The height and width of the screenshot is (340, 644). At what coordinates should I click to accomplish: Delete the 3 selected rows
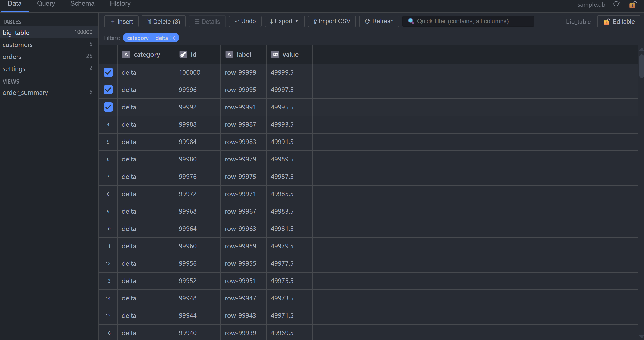point(164,21)
